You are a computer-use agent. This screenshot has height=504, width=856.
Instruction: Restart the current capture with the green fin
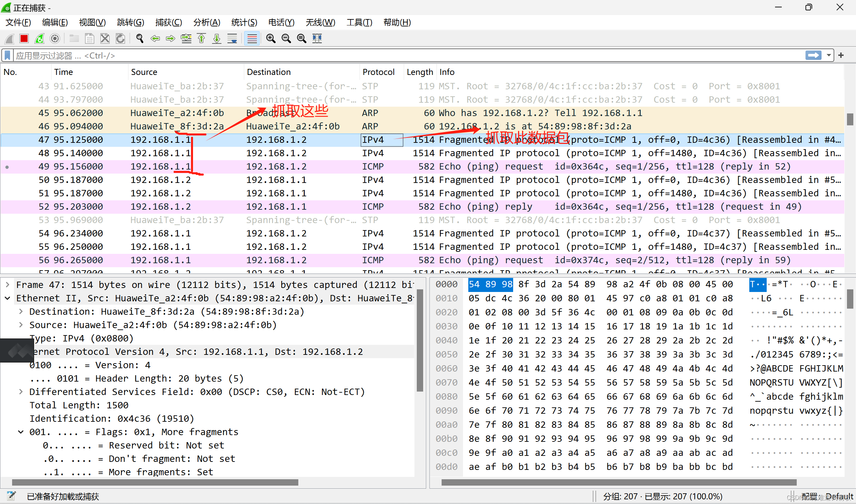pyautogui.click(x=39, y=38)
